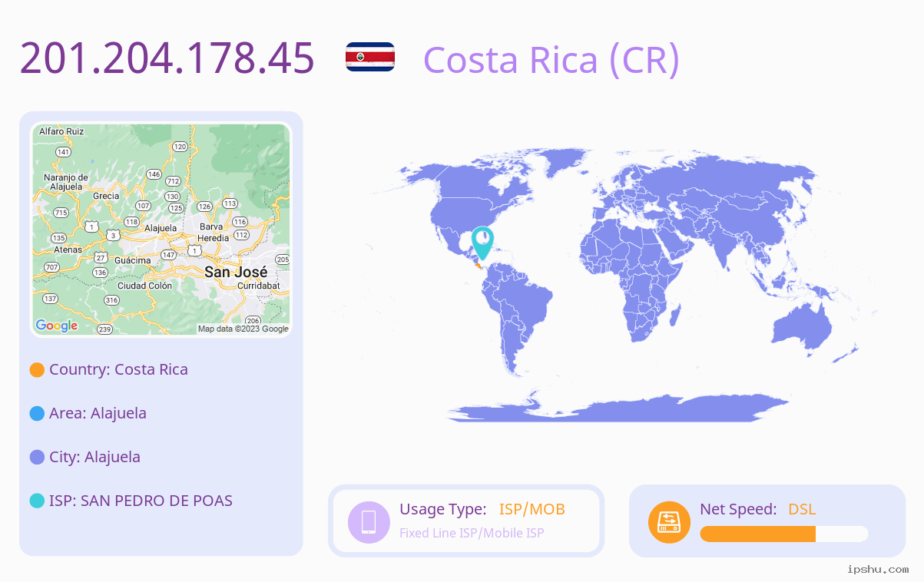This screenshot has height=582, width=924.
Task: Click the ISP/MOB usage type value
Action: (x=532, y=509)
